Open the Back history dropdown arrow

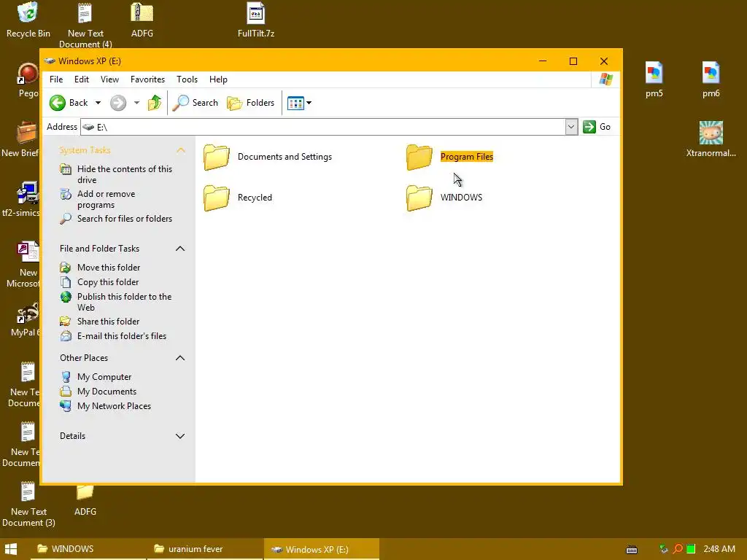pyautogui.click(x=98, y=102)
